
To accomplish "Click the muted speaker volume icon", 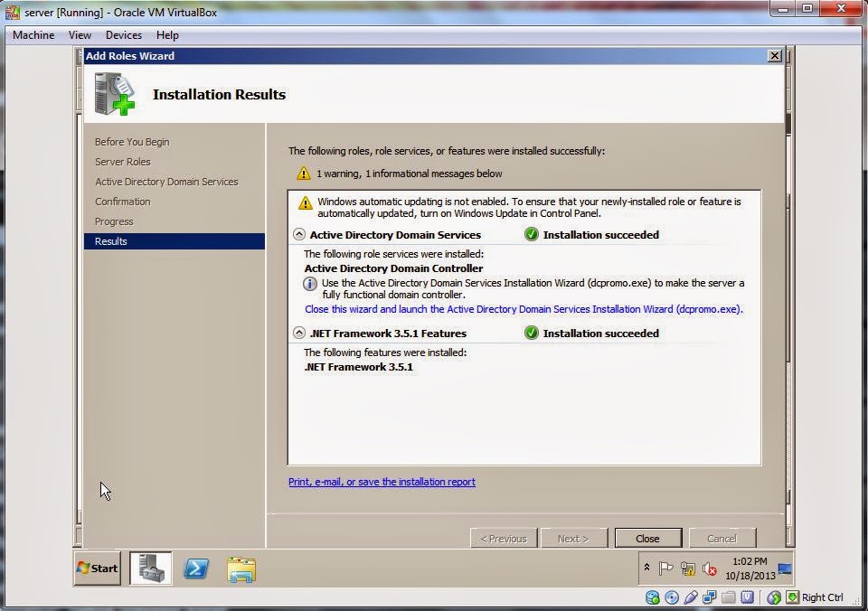I will coord(709,569).
